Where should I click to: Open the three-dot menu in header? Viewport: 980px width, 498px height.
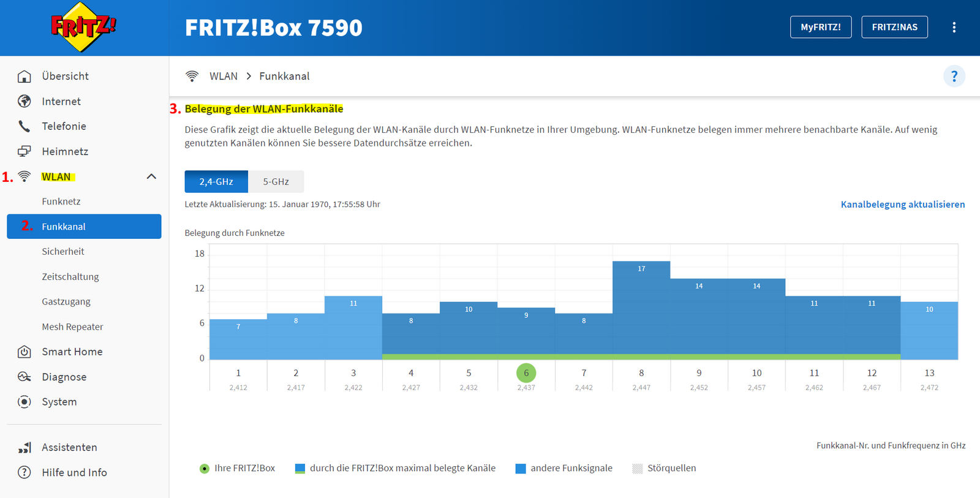[954, 27]
